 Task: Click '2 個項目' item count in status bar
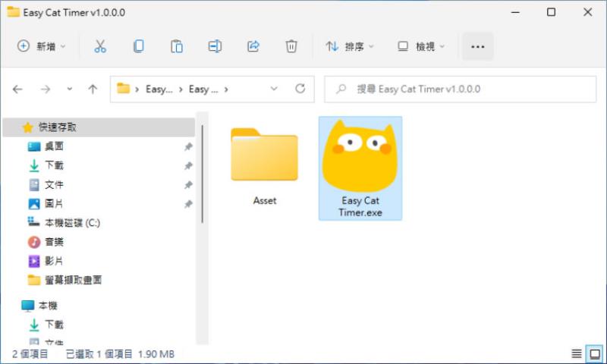(x=30, y=354)
